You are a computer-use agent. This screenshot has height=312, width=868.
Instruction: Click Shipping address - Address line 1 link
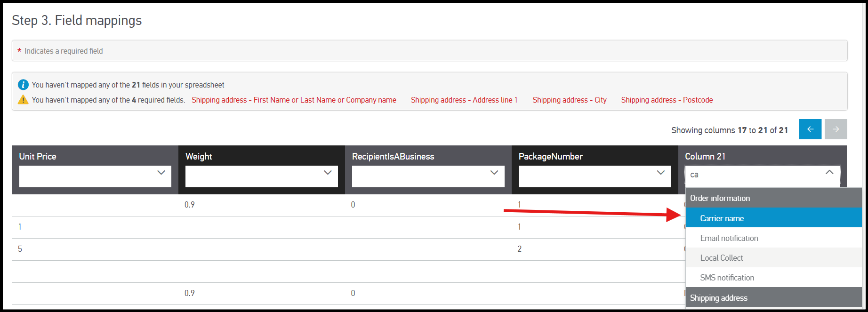(x=464, y=100)
